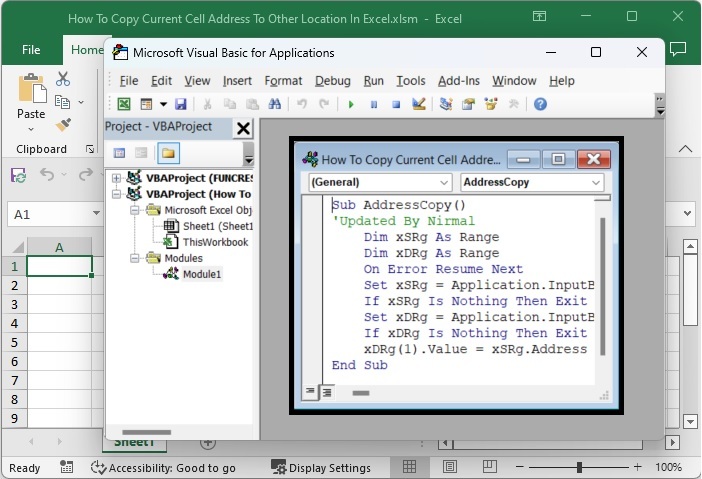Click the View Object icon in Project pane
702x479 pixels.
pos(141,153)
